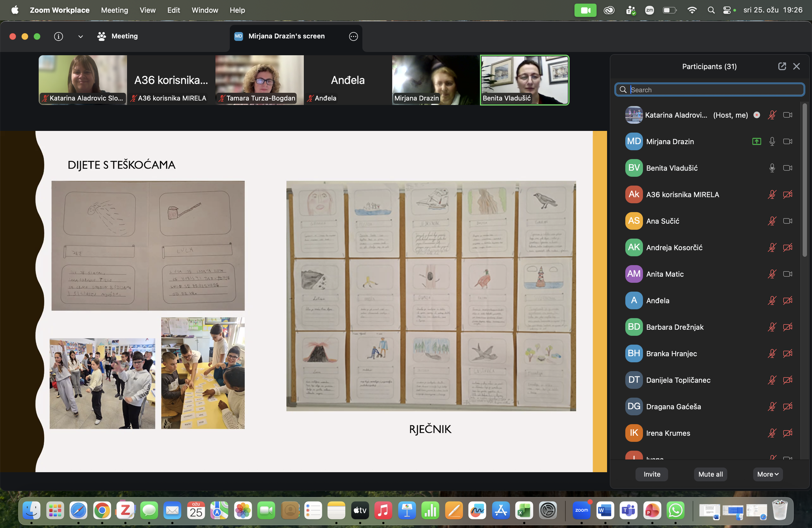Select Mirjana Drazin video thumbnail

[436, 80]
